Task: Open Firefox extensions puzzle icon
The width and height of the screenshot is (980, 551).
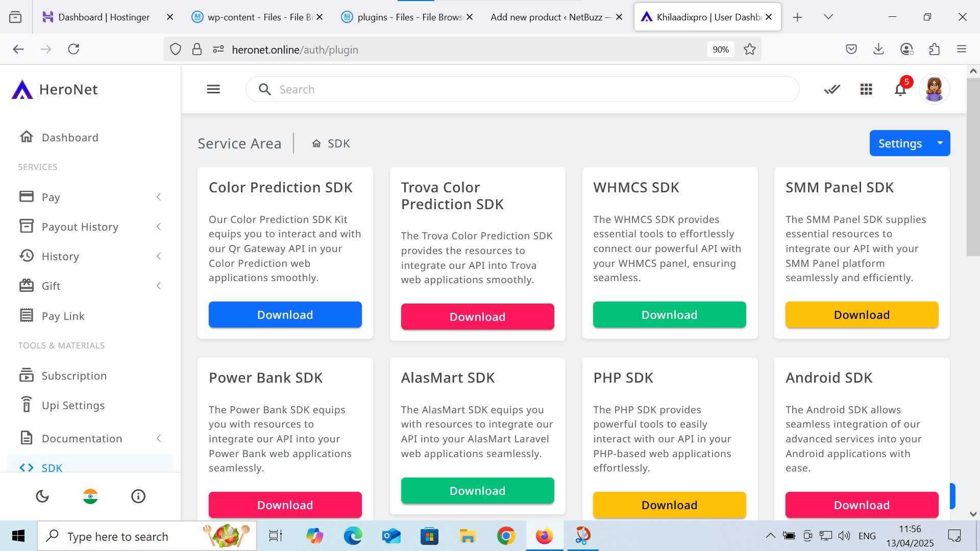Action: tap(934, 49)
